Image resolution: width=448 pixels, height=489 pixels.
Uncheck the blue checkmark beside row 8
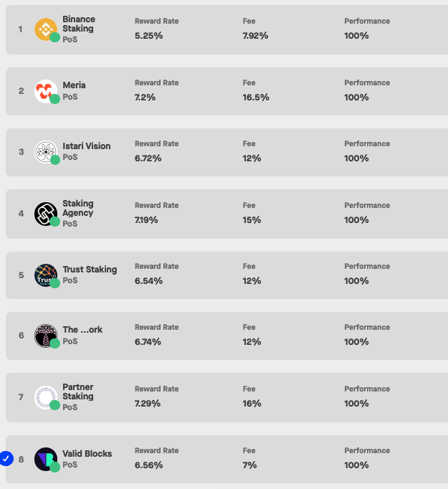point(6,458)
